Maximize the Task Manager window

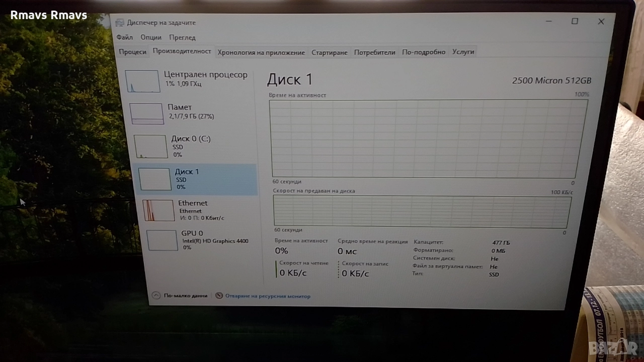575,21
